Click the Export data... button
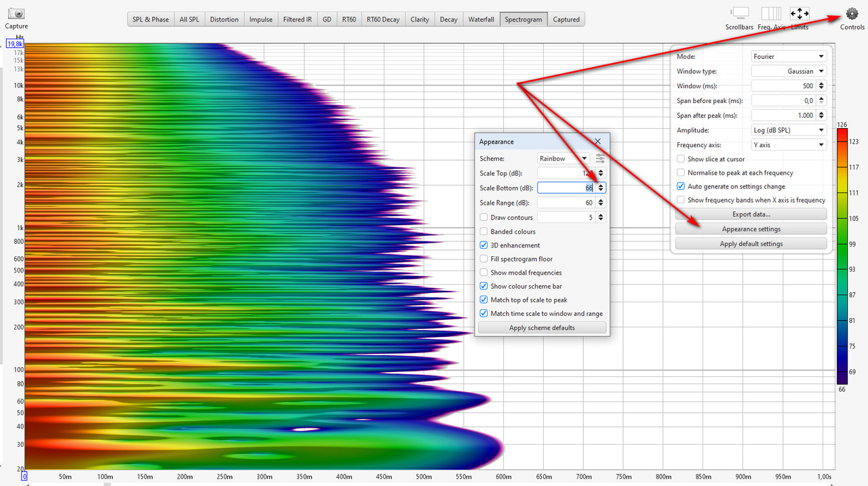The image size is (868, 486). tap(751, 214)
